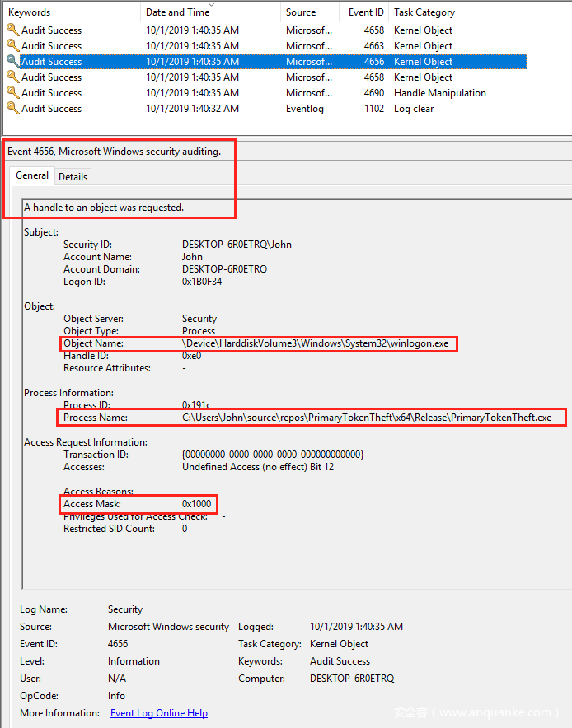
Task: Click the Task Category column header
Action: (425, 12)
